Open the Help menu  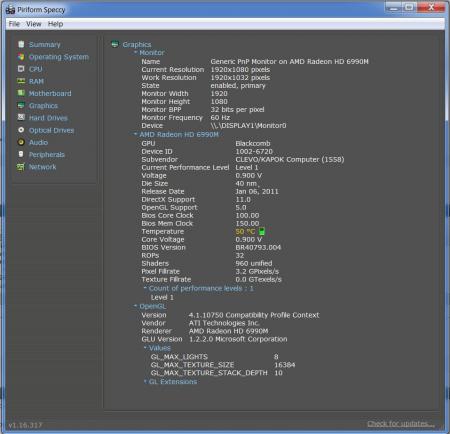click(55, 24)
